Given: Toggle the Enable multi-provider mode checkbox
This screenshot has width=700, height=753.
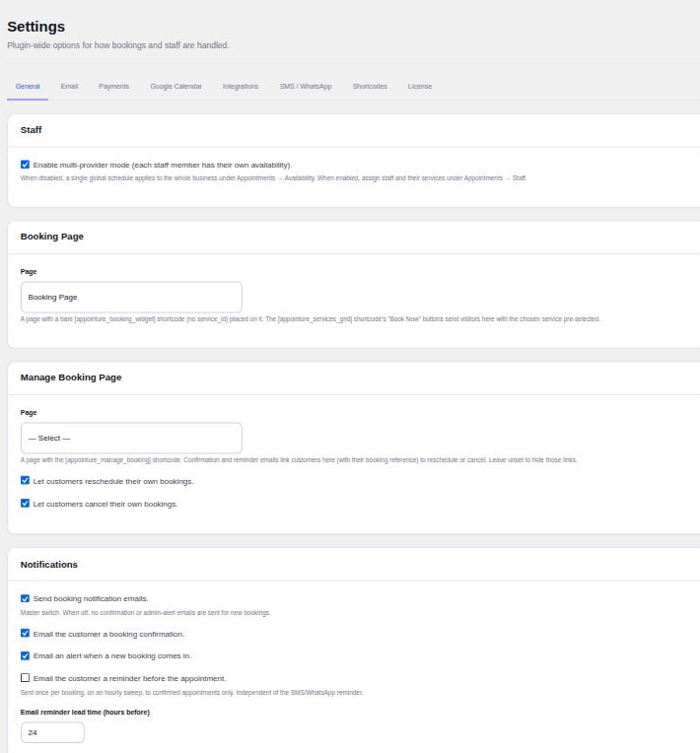Looking at the screenshot, I should click(x=25, y=165).
